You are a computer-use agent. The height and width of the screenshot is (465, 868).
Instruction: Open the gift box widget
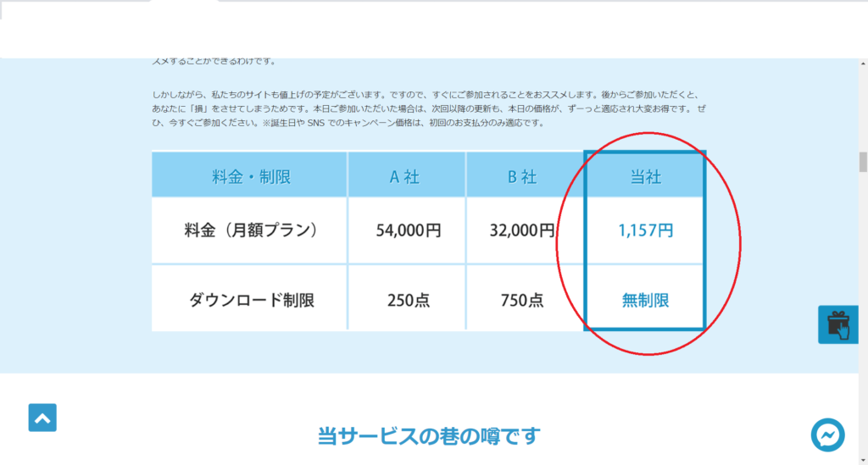(x=838, y=324)
